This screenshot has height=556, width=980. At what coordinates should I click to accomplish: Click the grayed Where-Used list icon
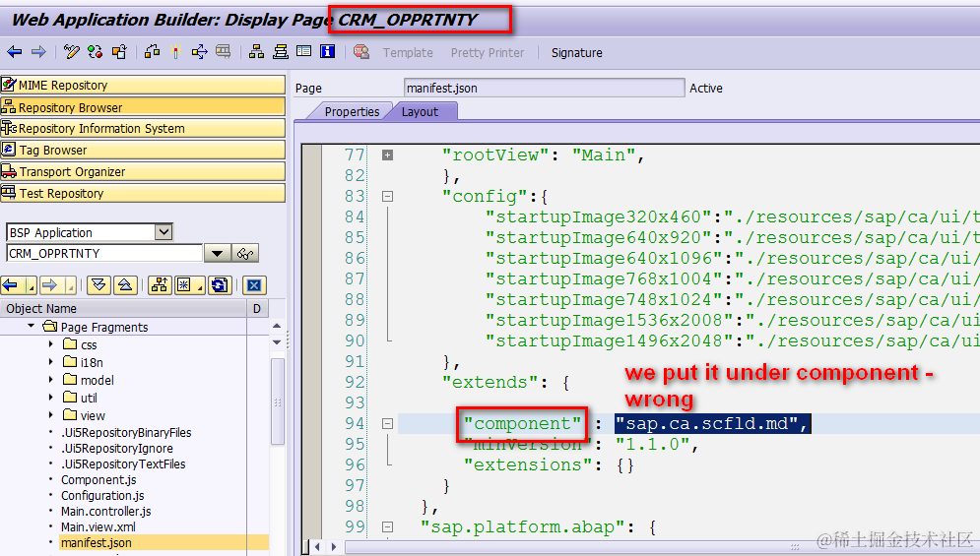tap(224, 52)
